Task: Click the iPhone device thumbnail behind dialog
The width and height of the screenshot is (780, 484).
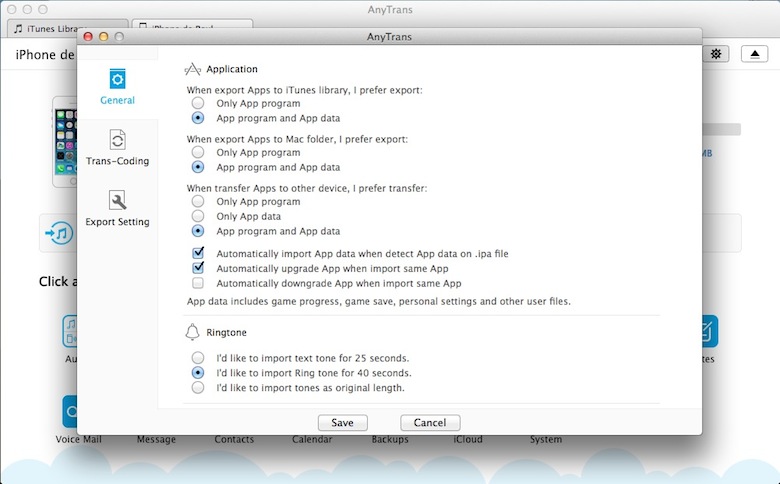Action: pyautogui.click(x=65, y=142)
